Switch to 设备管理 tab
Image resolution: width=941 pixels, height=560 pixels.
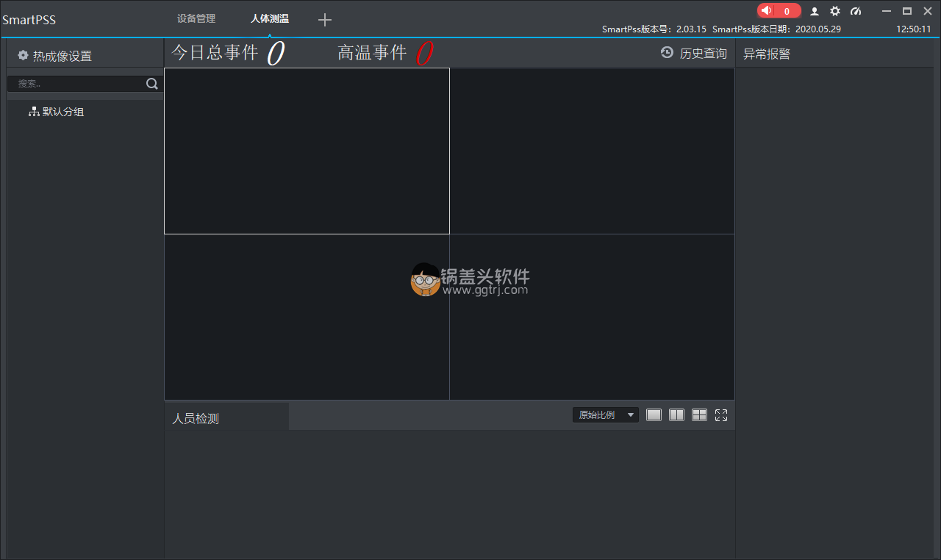[196, 19]
